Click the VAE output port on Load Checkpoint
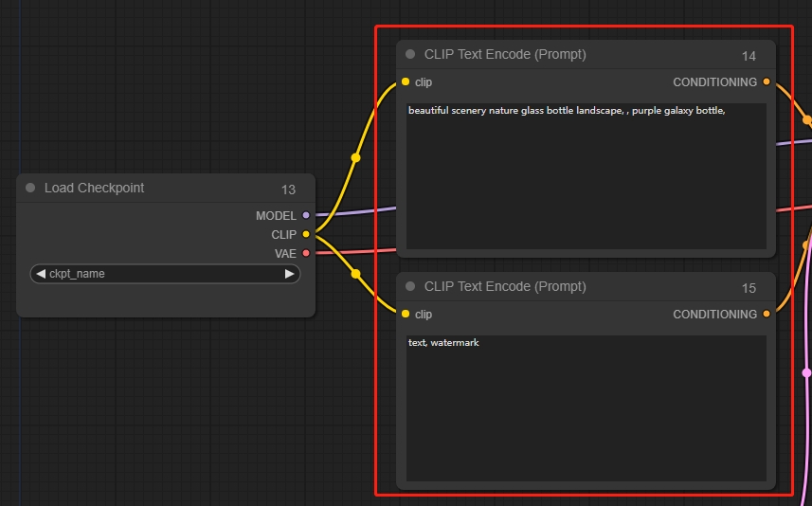The image size is (812, 506). pos(305,253)
